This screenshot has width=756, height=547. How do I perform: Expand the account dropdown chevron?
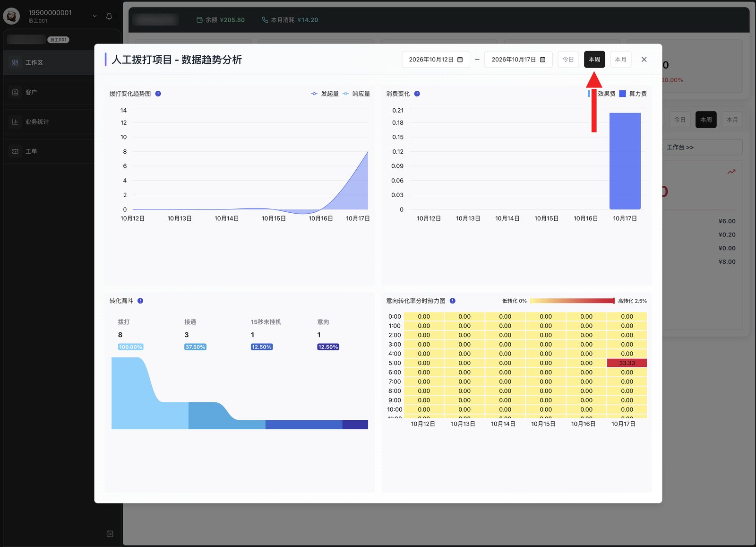94,16
